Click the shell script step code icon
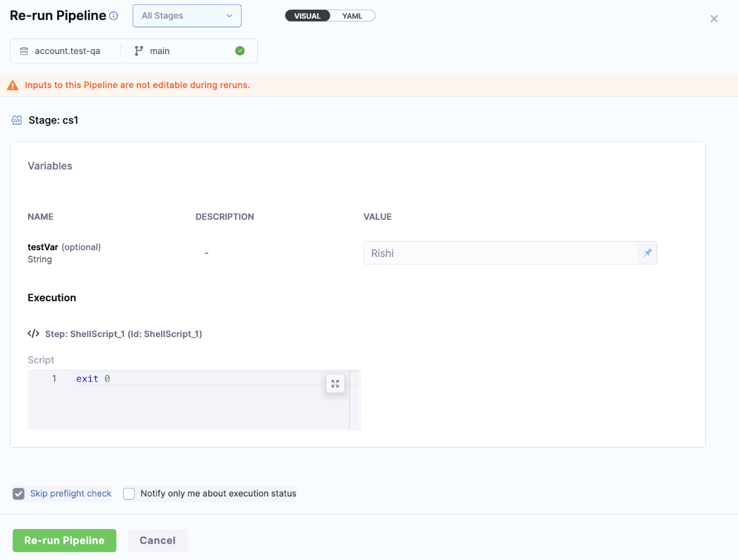Screen dimensions: 738x560 (x=34, y=334)
